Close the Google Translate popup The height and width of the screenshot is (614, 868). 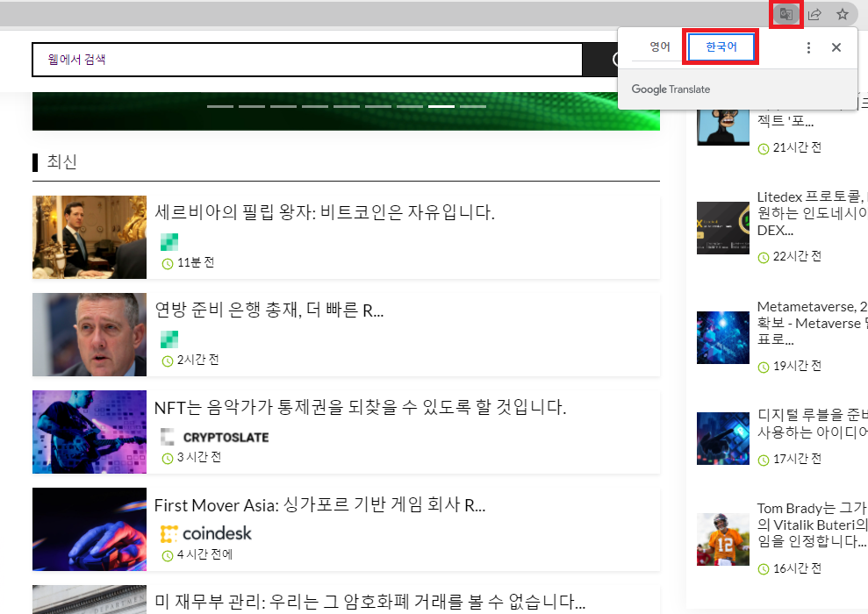pyautogui.click(x=836, y=47)
